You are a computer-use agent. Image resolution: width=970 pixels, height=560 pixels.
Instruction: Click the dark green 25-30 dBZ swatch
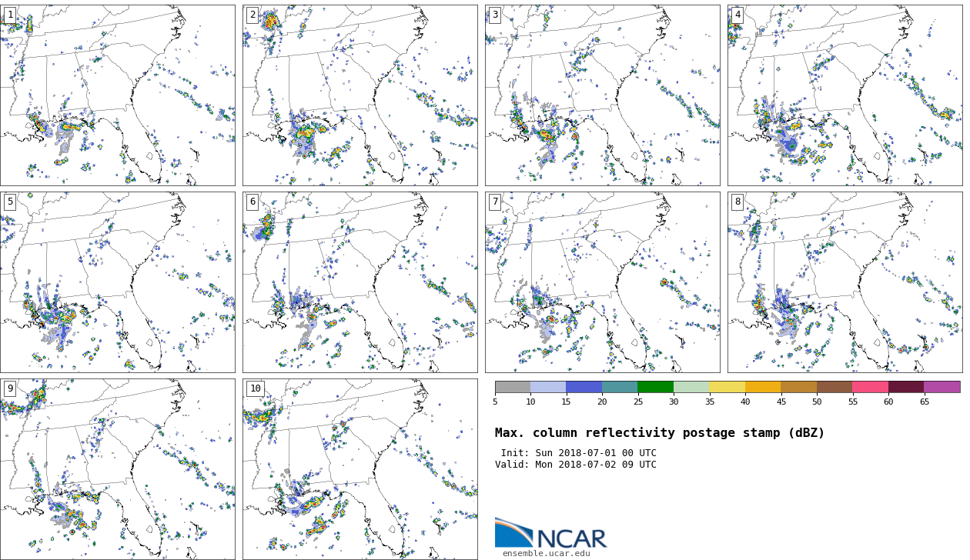(x=656, y=387)
